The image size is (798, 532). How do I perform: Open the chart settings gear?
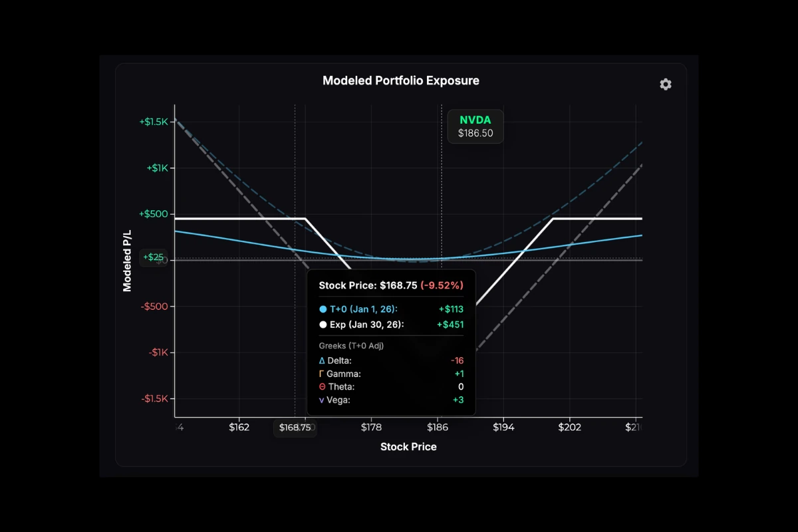click(x=665, y=84)
